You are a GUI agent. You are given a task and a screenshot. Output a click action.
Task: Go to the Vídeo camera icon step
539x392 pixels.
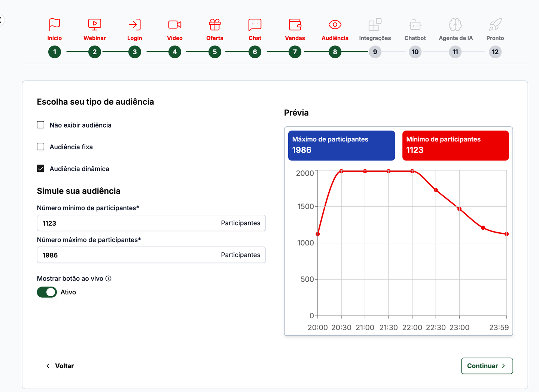click(x=175, y=24)
